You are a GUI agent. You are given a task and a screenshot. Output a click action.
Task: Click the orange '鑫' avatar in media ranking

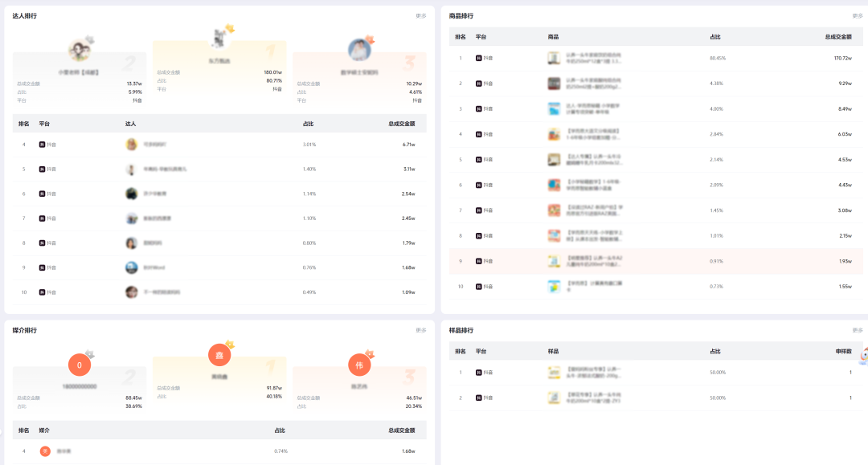pyautogui.click(x=219, y=355)
